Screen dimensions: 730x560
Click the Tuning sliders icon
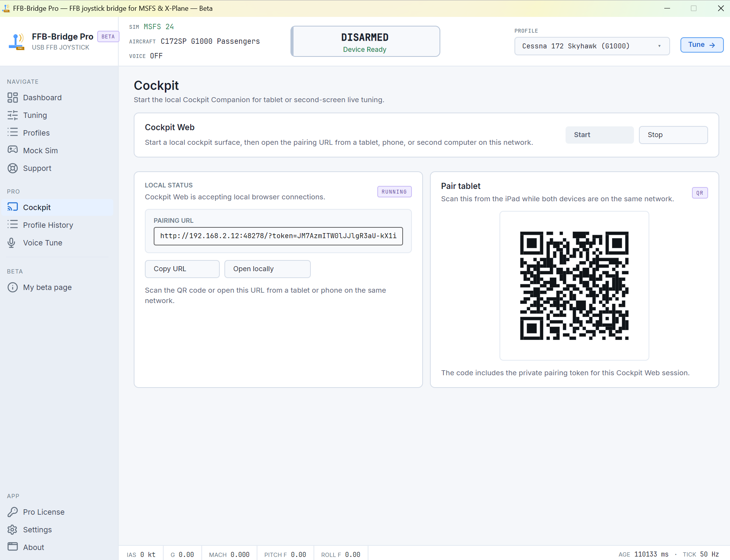(13, 115)
